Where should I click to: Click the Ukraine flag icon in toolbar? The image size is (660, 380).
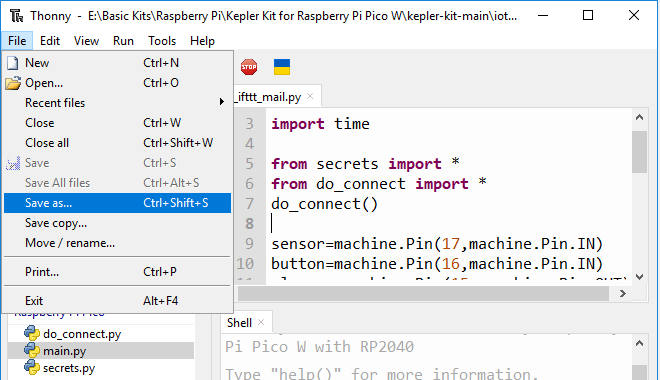click(282, 67)
